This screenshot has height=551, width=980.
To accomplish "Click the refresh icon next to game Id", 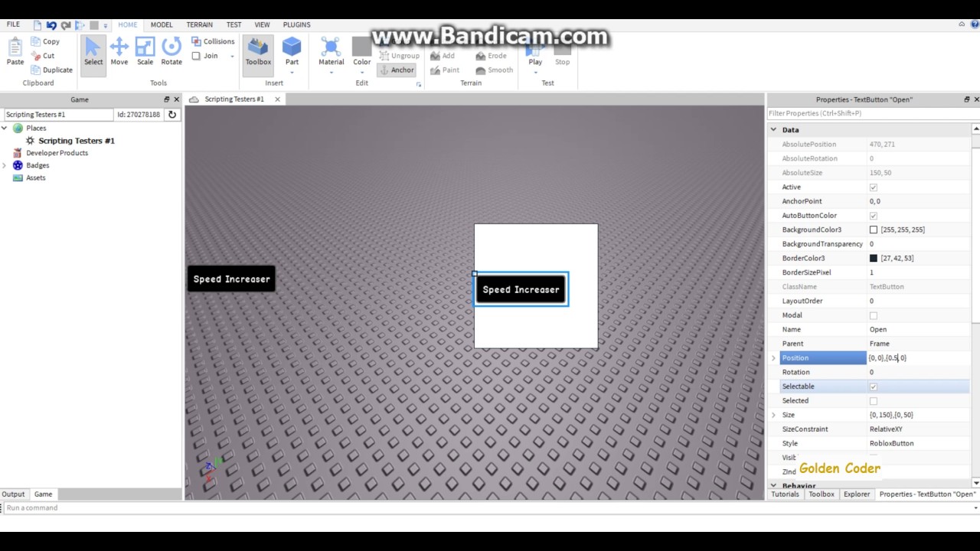I will tap(172, 114).
